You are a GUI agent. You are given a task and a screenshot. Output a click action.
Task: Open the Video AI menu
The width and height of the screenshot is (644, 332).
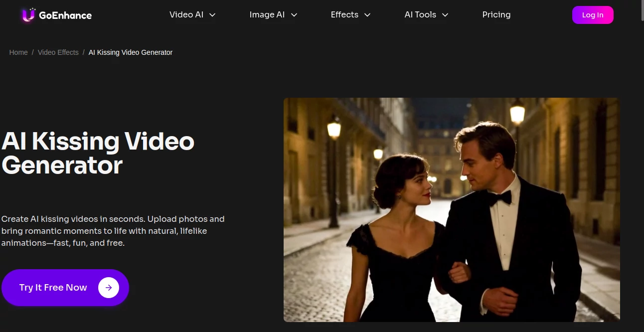click(186, 15)
